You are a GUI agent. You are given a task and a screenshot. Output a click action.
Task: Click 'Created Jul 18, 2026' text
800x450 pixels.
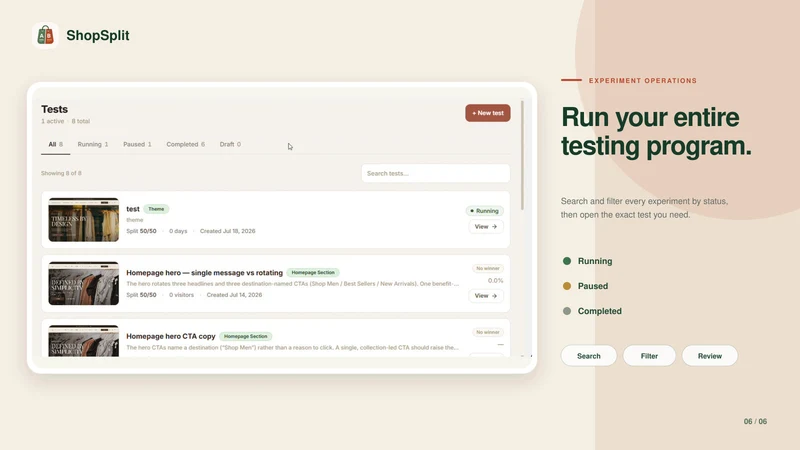pyautogui.click(x=228, y=231)
